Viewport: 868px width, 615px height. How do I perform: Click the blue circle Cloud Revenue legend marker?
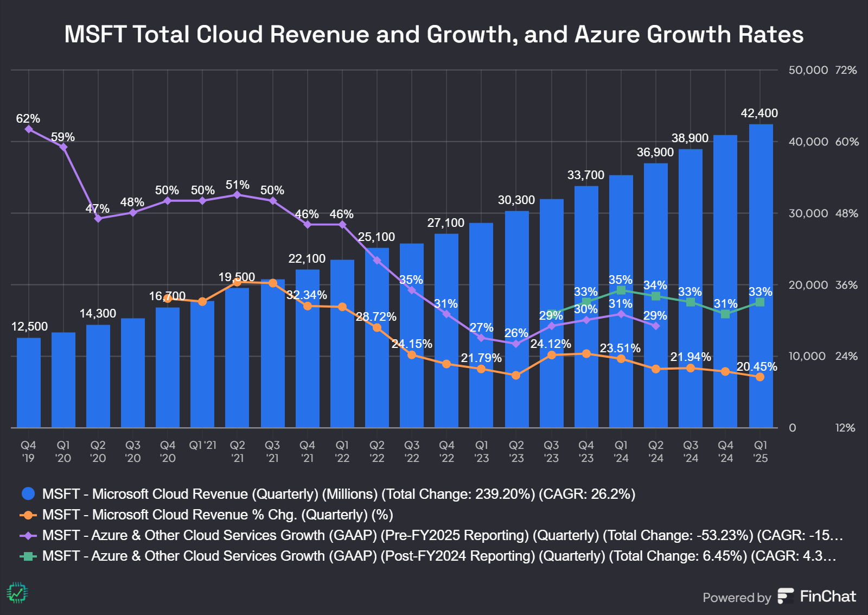28,493
